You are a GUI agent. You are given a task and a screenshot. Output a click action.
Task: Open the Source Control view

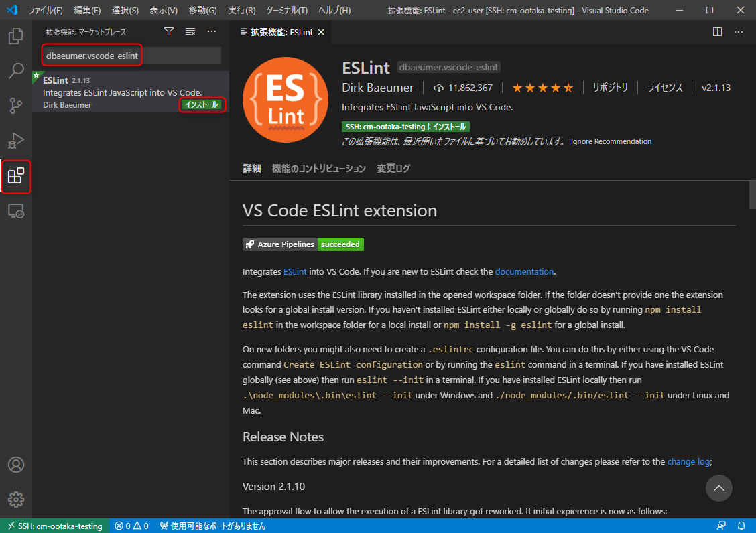16,106
